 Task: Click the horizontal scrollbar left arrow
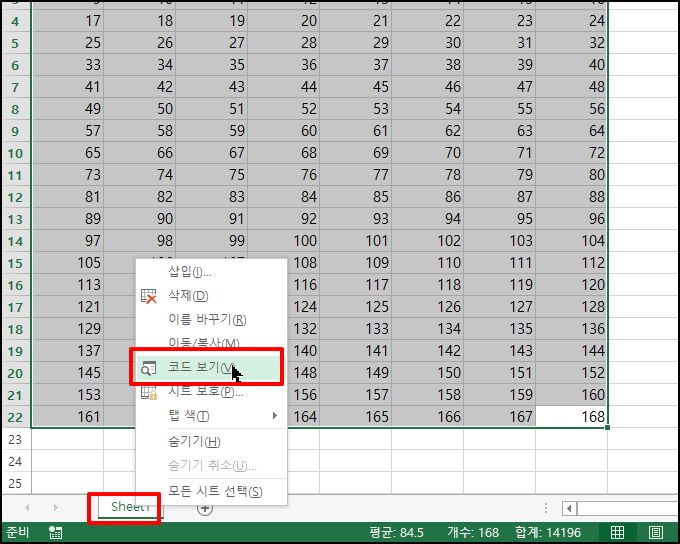[x=569, y=508]
